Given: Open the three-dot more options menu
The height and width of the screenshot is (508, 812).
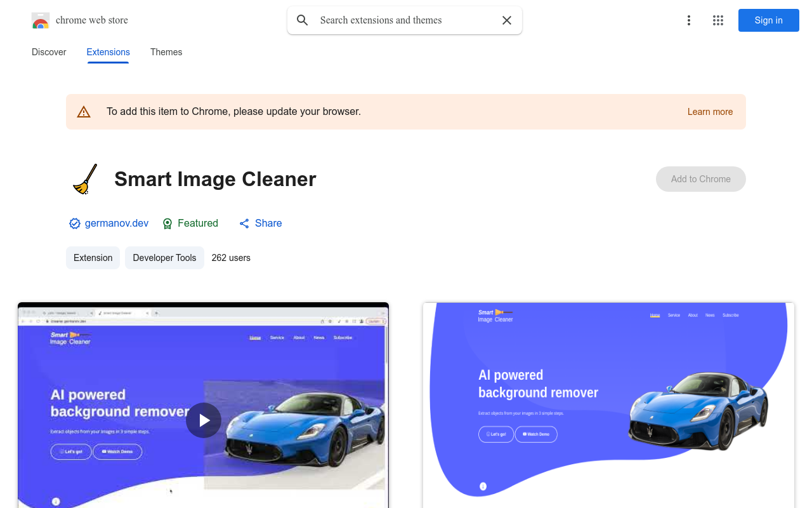Looking at the screenshot, I should point(689,20).
